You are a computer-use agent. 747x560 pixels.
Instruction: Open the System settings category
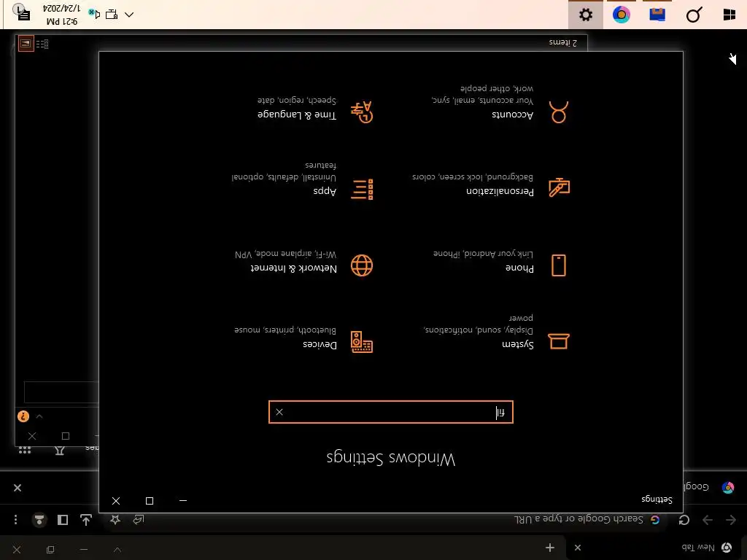point(495,335)
